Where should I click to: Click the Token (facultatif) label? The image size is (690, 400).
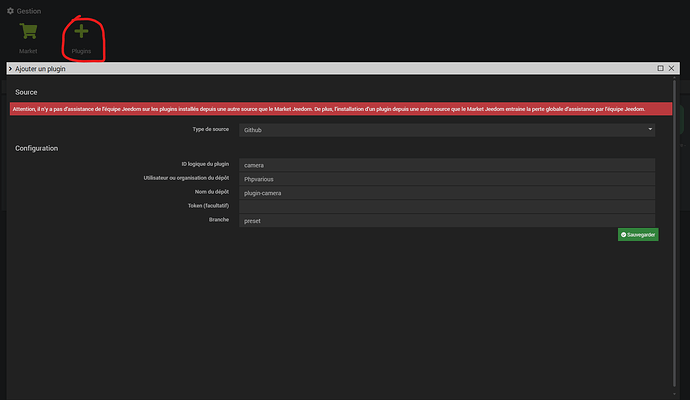coord(208,206)
